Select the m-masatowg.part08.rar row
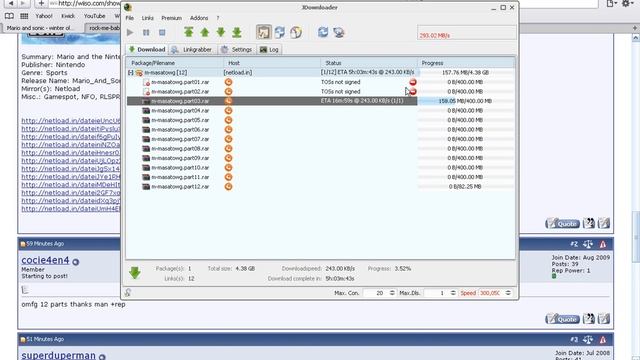 pyautogui.click(x=320, y=149)
